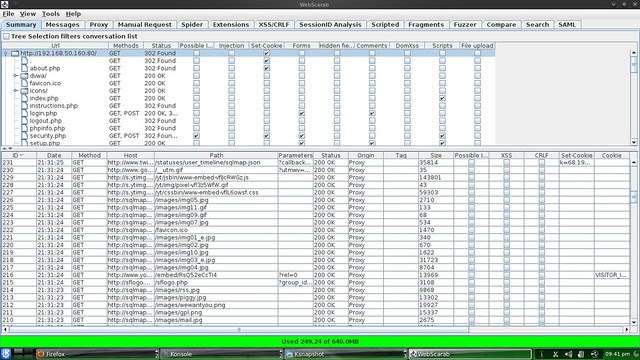The image size is (640, 360).
Task: Expand the dvwa/ tree node
Action: click(x=16, y=76)
